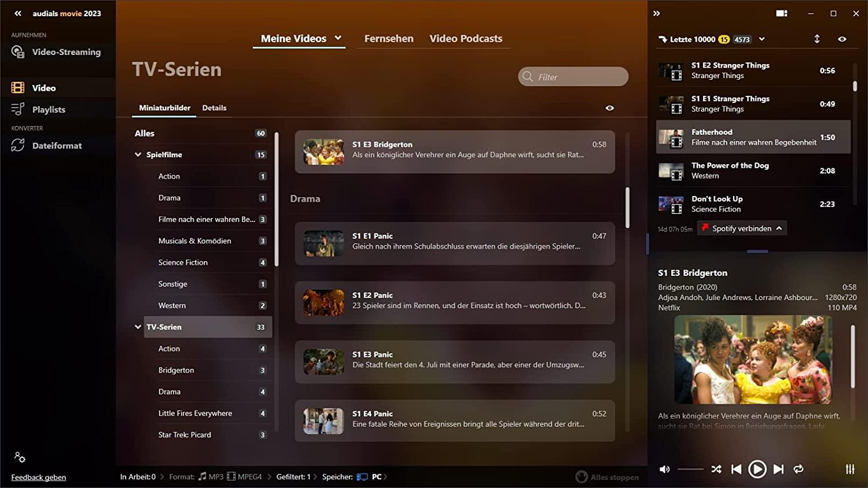This screenshot has height=488, width=868.
Task: Collapse the Spielfilme tree category
Action: point(138,155)
